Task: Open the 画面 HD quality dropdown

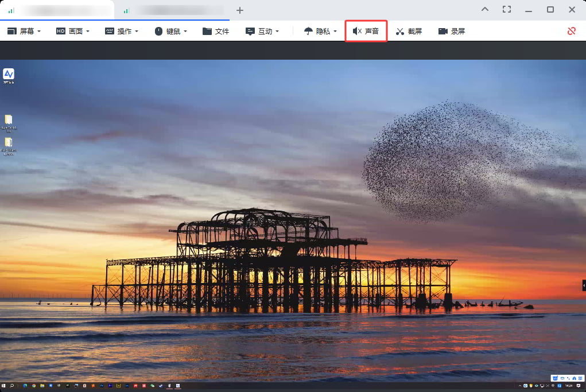Action: 72,31
